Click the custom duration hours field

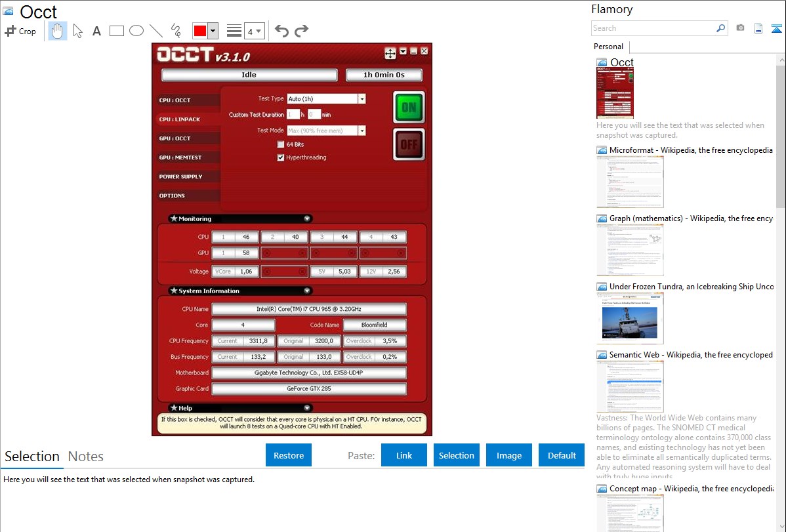pyautogui.click(x=293, y=115)
